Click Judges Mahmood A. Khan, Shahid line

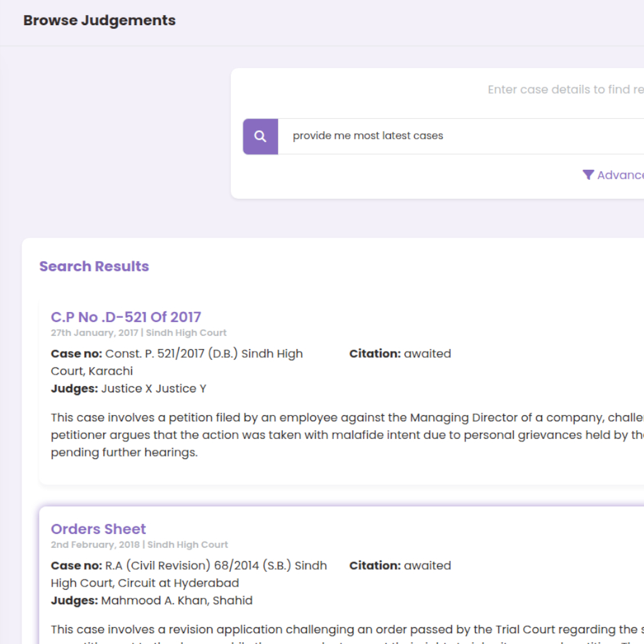152,601
